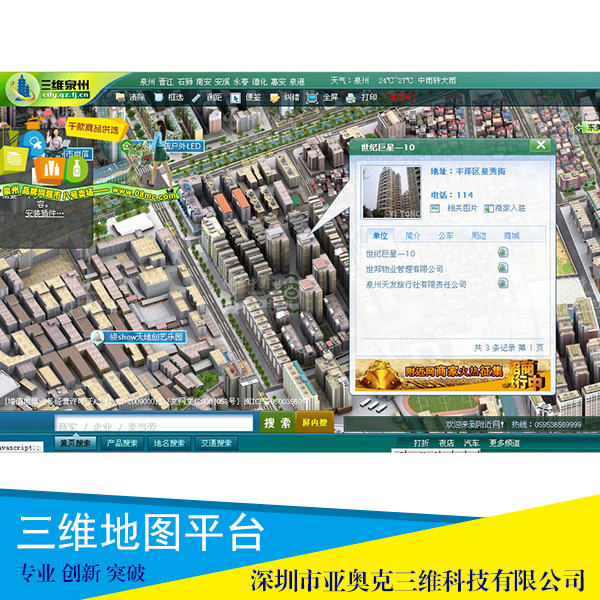Focus the 商家/企业 search input field
The image size is (600, 600).
click(153, 424)
